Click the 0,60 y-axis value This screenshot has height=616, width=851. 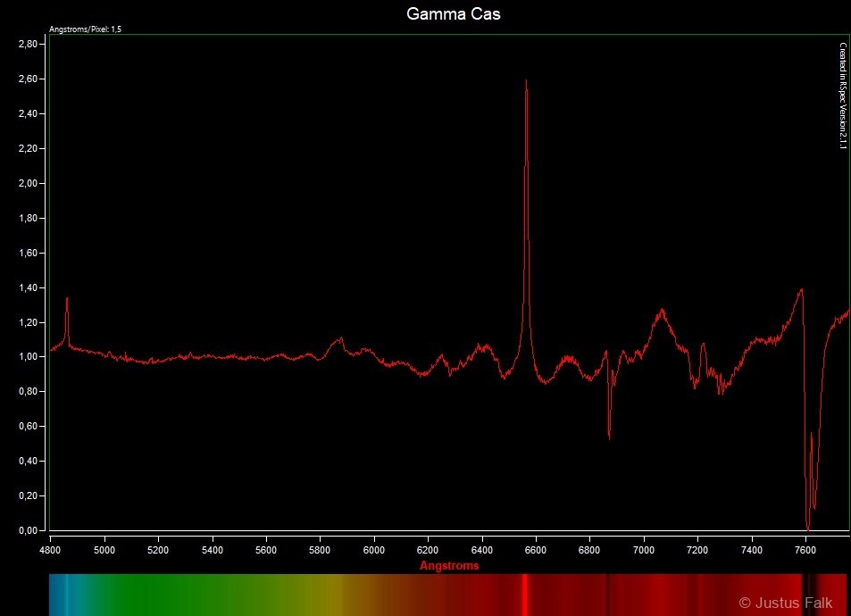pos(28,426)
